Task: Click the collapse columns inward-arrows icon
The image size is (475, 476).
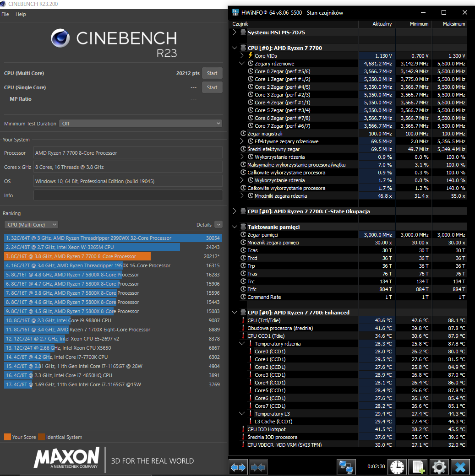Action: point(258,467)
